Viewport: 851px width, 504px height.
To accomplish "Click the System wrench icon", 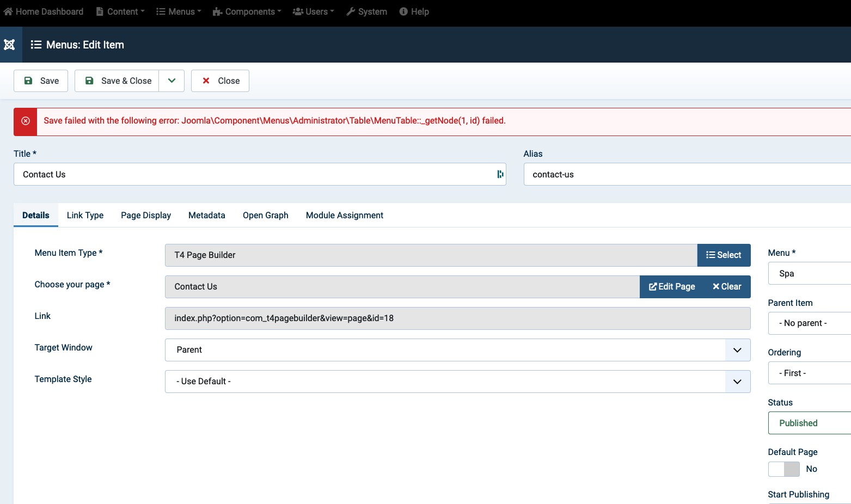I will (x=351, y=11).
